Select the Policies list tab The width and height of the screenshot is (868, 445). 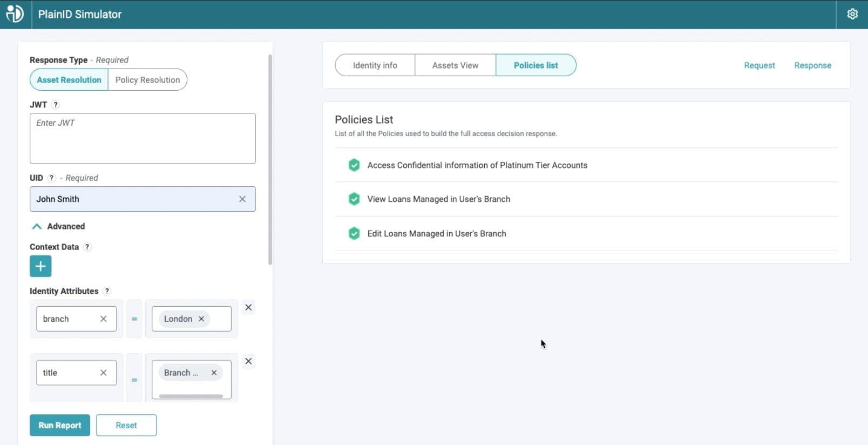tap(536, 65)
